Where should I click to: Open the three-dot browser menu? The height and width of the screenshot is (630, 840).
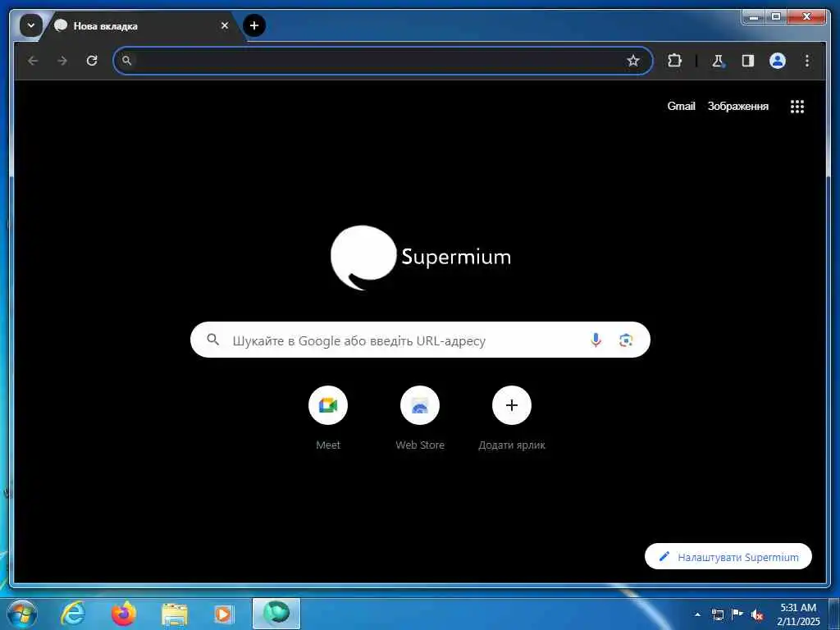807,61
